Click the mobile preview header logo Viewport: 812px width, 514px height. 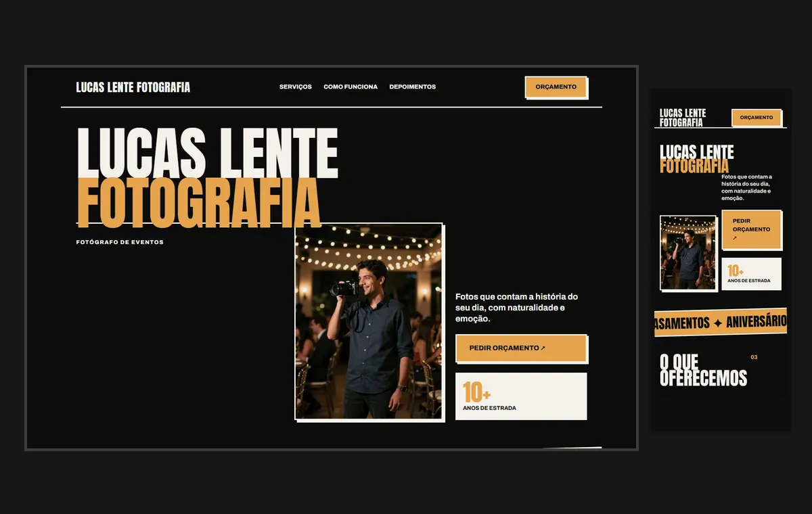683,117
